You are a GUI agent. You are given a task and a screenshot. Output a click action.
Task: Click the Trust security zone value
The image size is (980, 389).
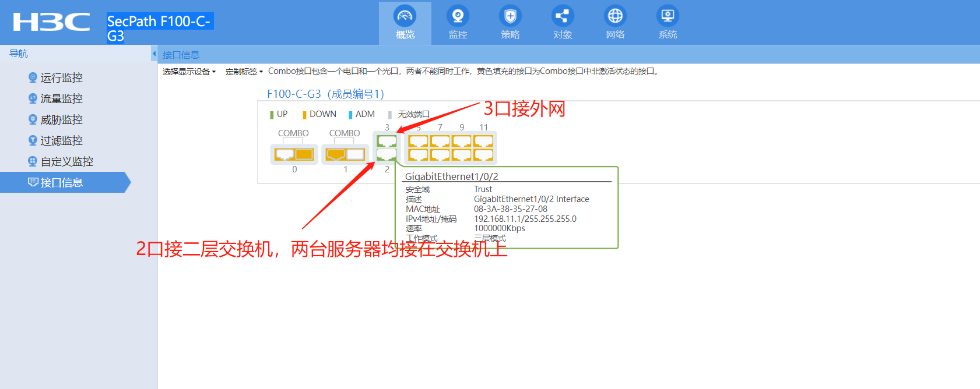(483, 189)
